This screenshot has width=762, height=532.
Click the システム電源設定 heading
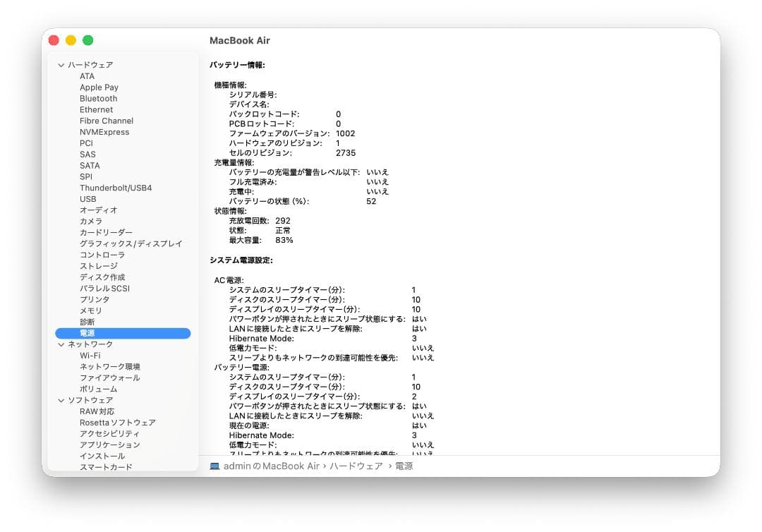tap(241, 260)
